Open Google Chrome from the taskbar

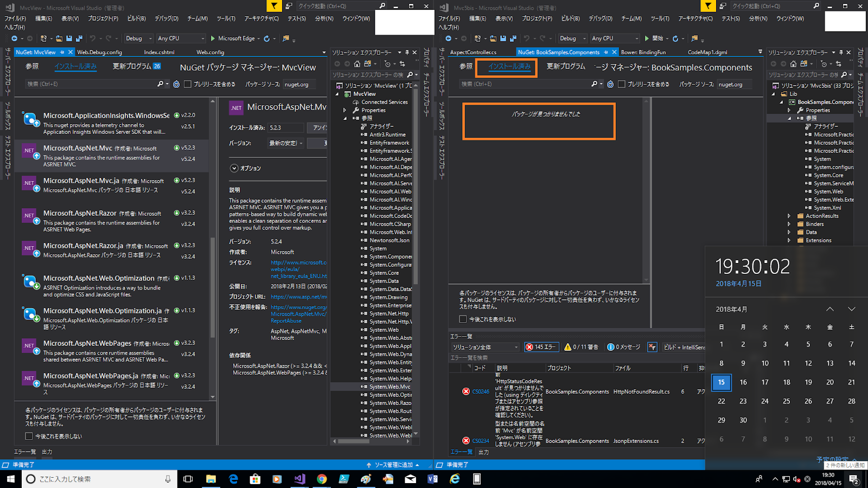pyautogui.click(x=322, y=479)
